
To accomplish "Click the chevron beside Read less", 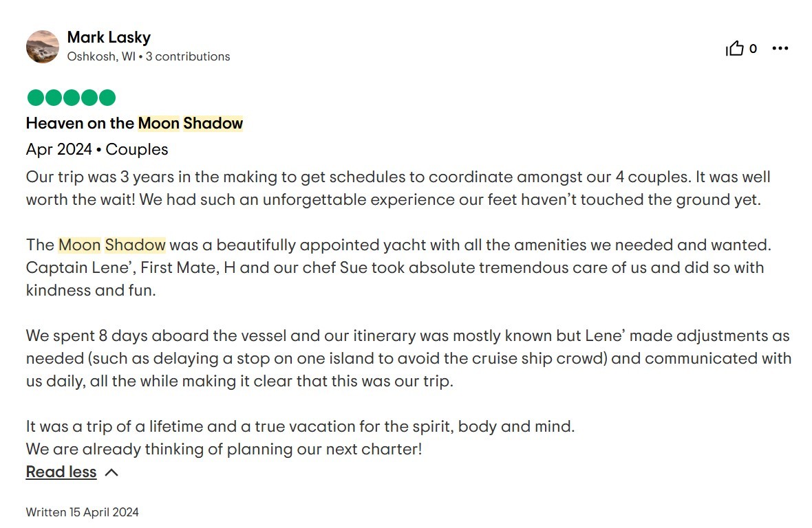I will [x=111, y=472].
